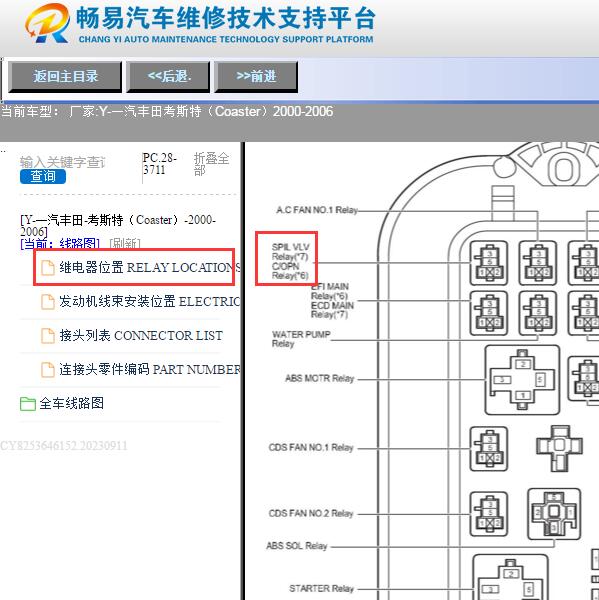Click WATER PUMP Relay label
Image resolution: width=599 pixels, height=600 pixels.
point(301,339)
